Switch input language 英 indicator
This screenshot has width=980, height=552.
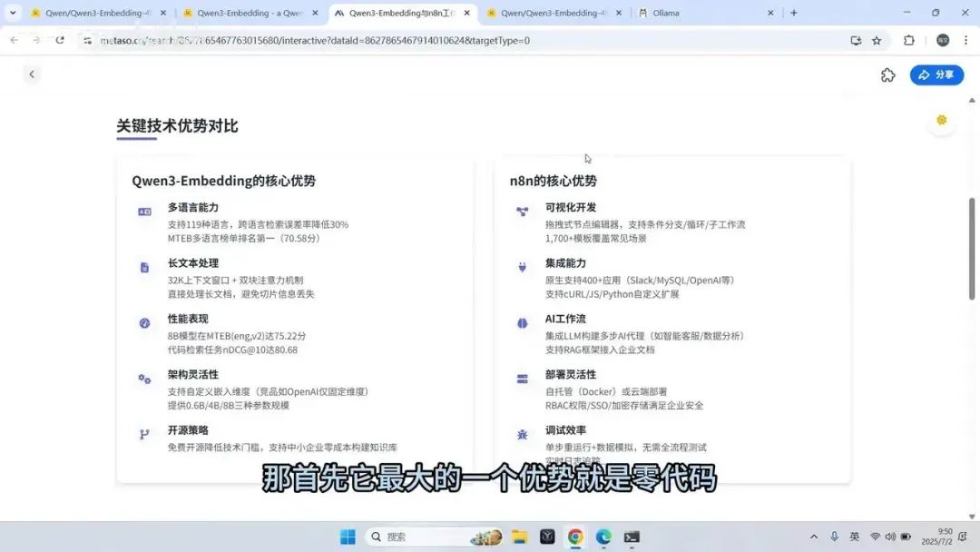tap(855, 537)
